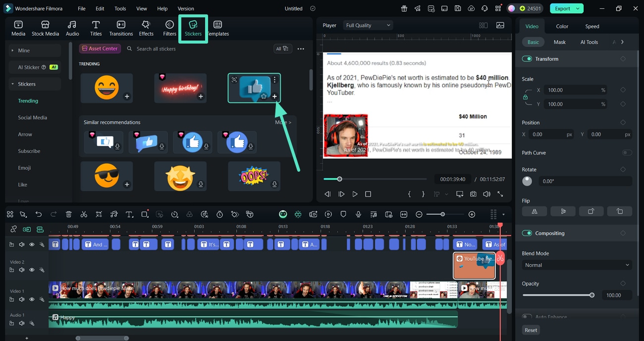Click the Delete trash icon
Screen dimensions: 644x341
coord(69,214)
